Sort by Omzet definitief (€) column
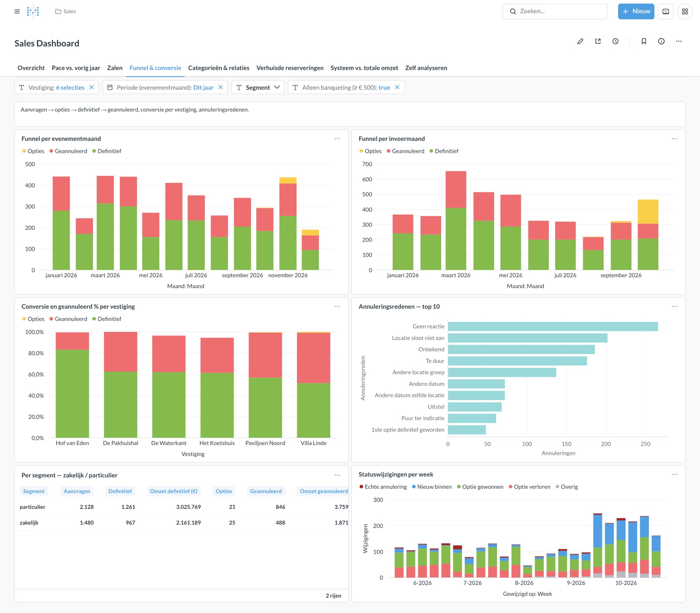 (174, 491)
